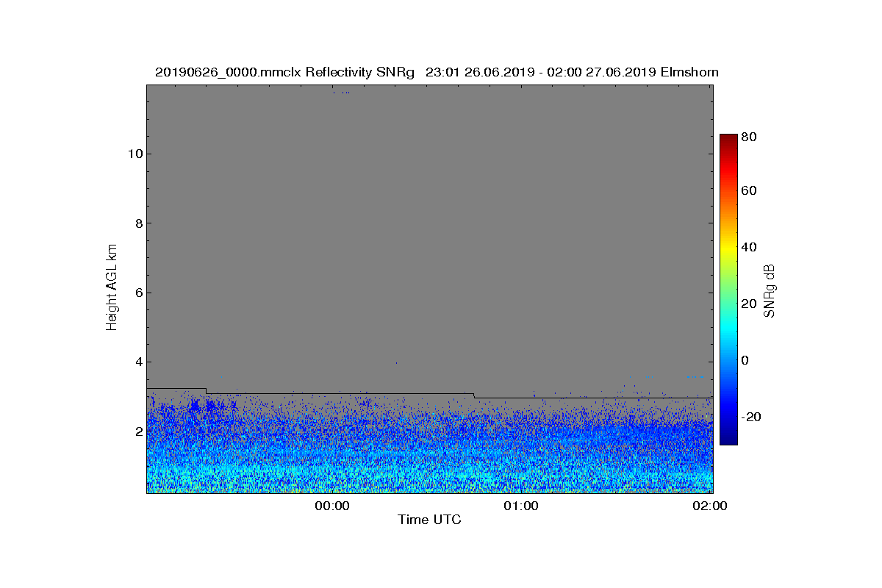Click the SNRg color scale bar
Image resolution: width=882 pixels, height=588 pixels.
pos(728,290)
